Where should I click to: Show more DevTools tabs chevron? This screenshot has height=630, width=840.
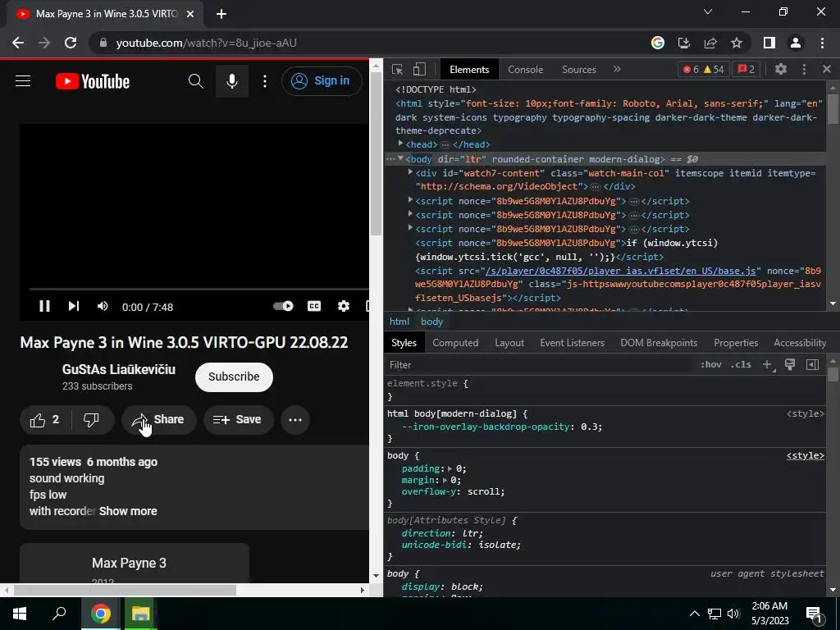617,69
